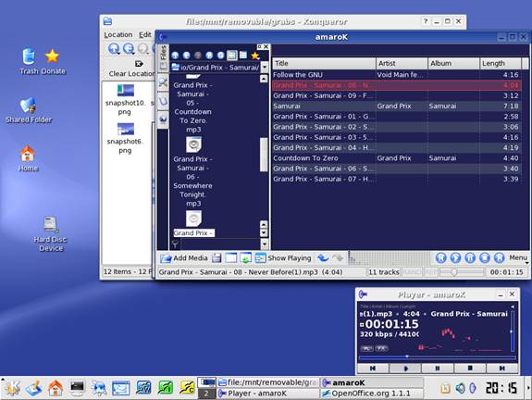This screenshot has height=400, width=532.
Task: Adjust the status bar position slider
Action: 462,272
